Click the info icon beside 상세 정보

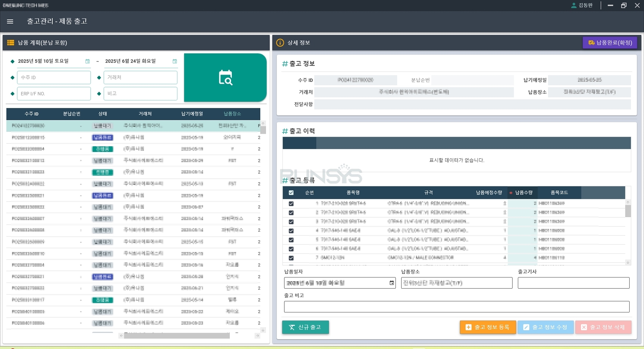280,42
